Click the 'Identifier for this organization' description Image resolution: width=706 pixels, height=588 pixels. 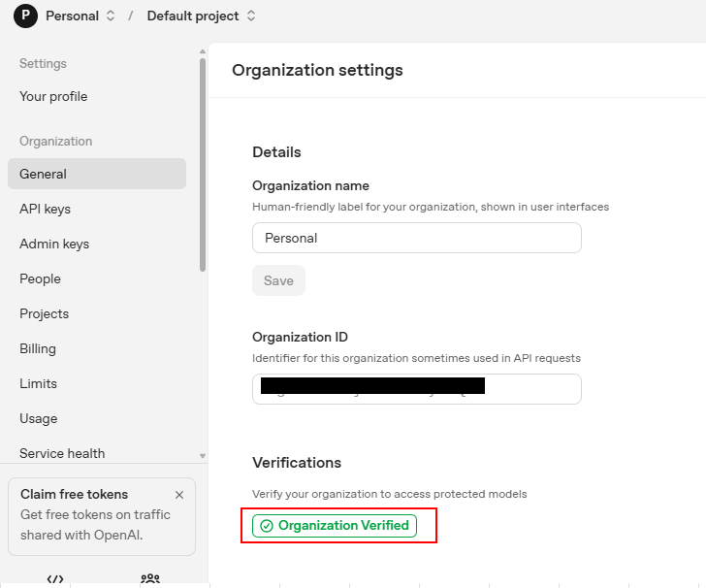point(416,358)
